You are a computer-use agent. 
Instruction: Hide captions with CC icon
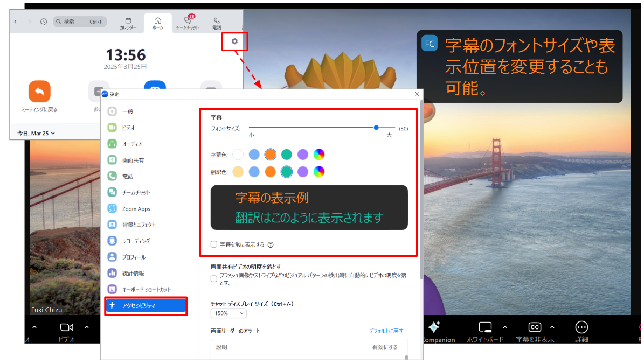pyautogui.click(x=535, y=327)
